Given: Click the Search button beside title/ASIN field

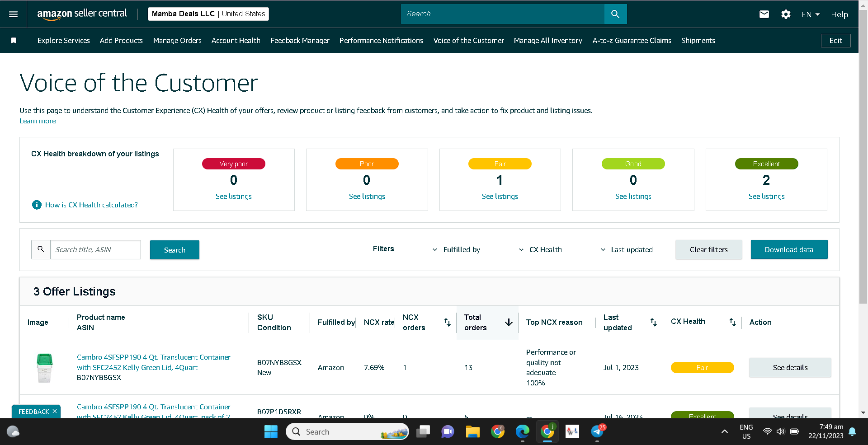Looking at the screenshot, I should pyautogui.click(x=175, y=250).
